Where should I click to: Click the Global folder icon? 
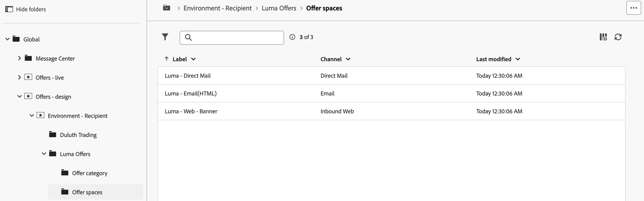pyautogui.click(x=16, y=39)
